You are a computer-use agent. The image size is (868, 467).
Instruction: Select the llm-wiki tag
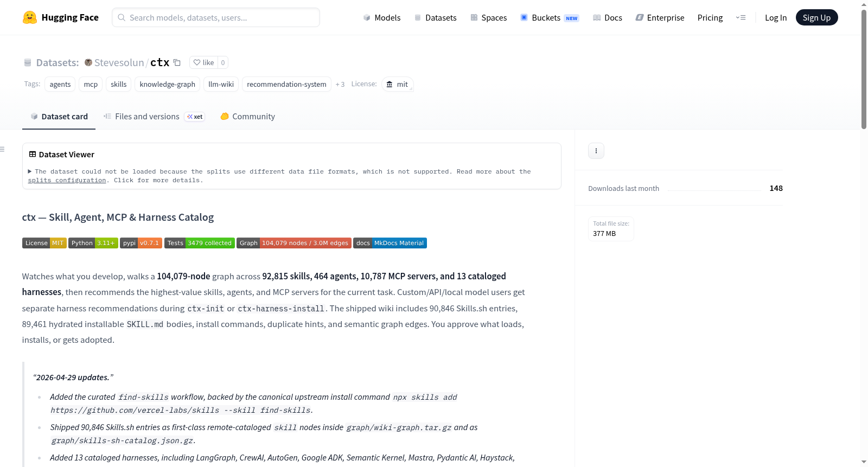(x=221, y=84)
